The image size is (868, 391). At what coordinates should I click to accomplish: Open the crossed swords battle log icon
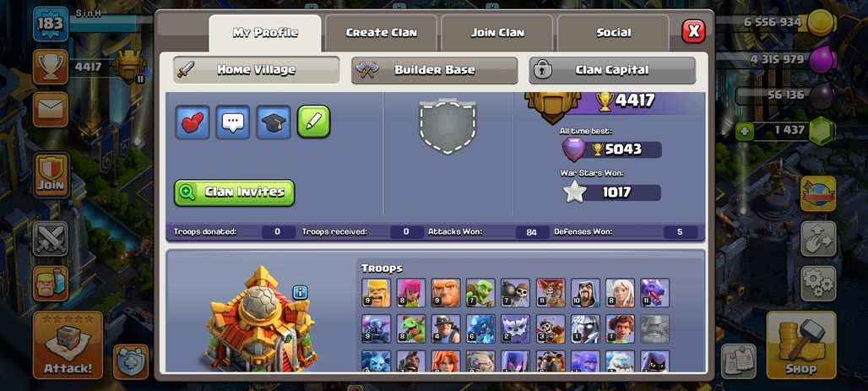pos(51,239)
